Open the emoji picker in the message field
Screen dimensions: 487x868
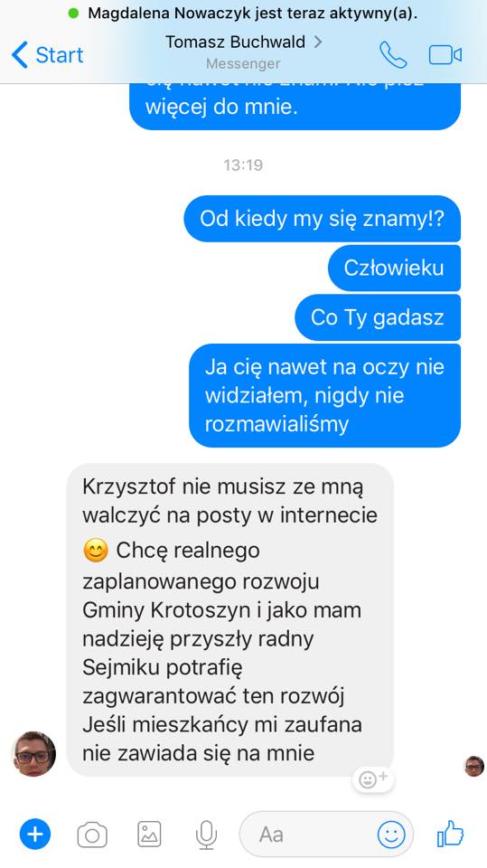point(391,835)
